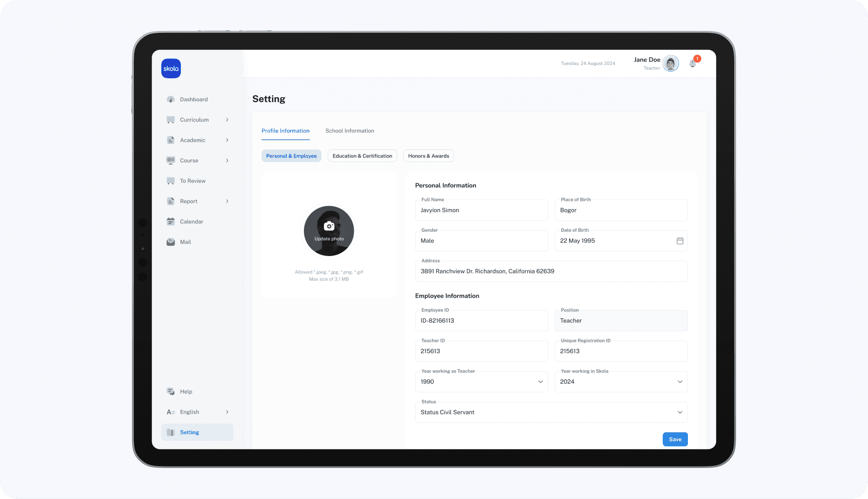
Task: Click the To Review sidebar icon
Action: click(171, 181)
